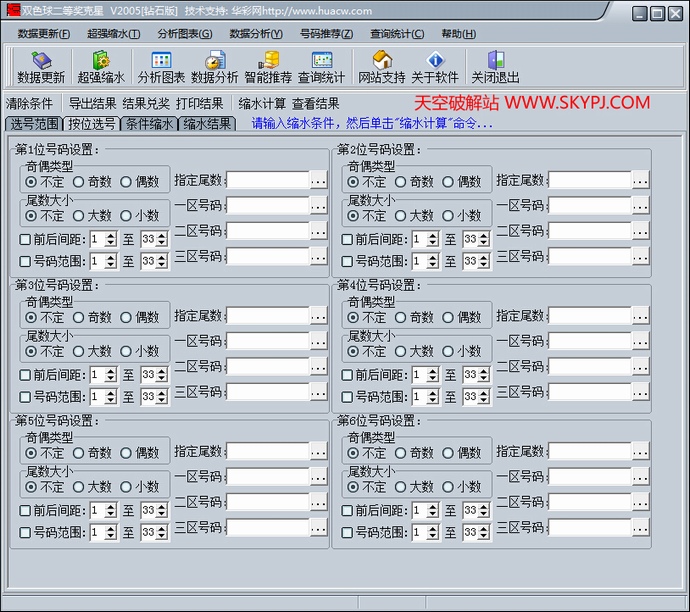690x612 pixels.
Task: Click the 智能推荐 toolbar icon
Action: click(x=268, y=68)
